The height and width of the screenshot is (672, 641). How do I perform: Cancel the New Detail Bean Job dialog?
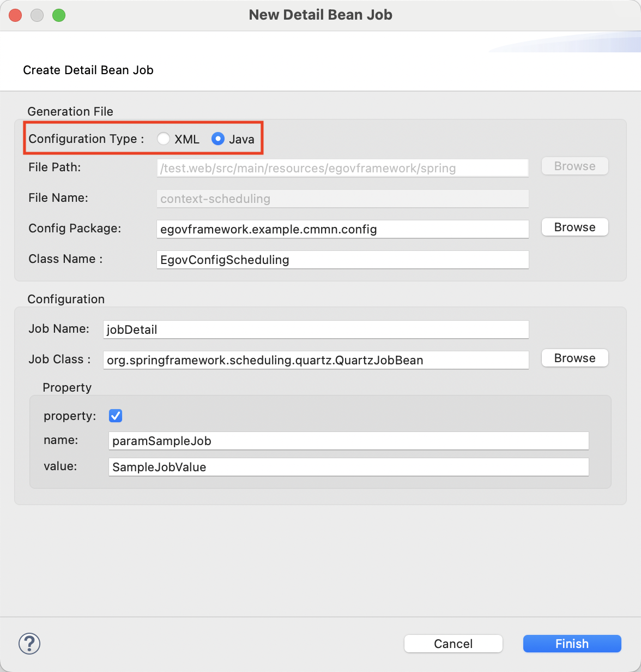[x=453, y=644]
